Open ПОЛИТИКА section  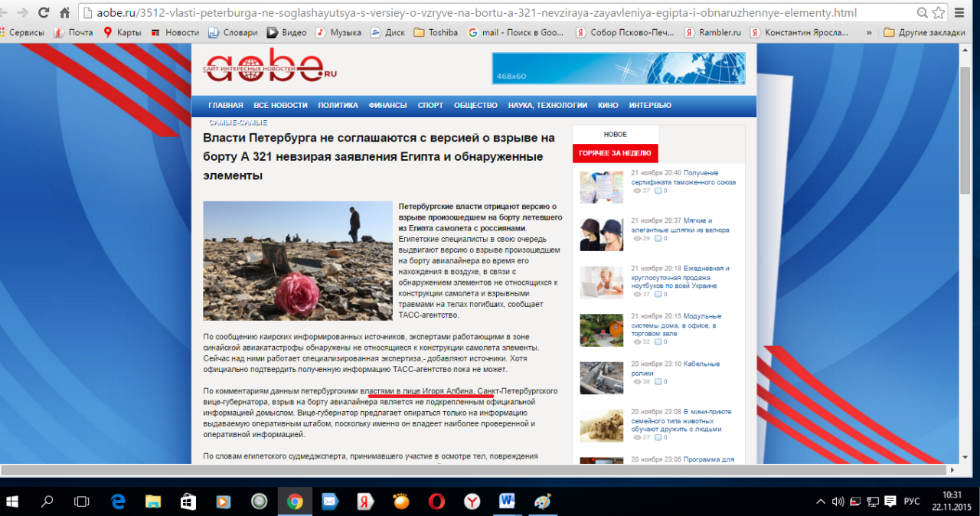pos(338,106)
